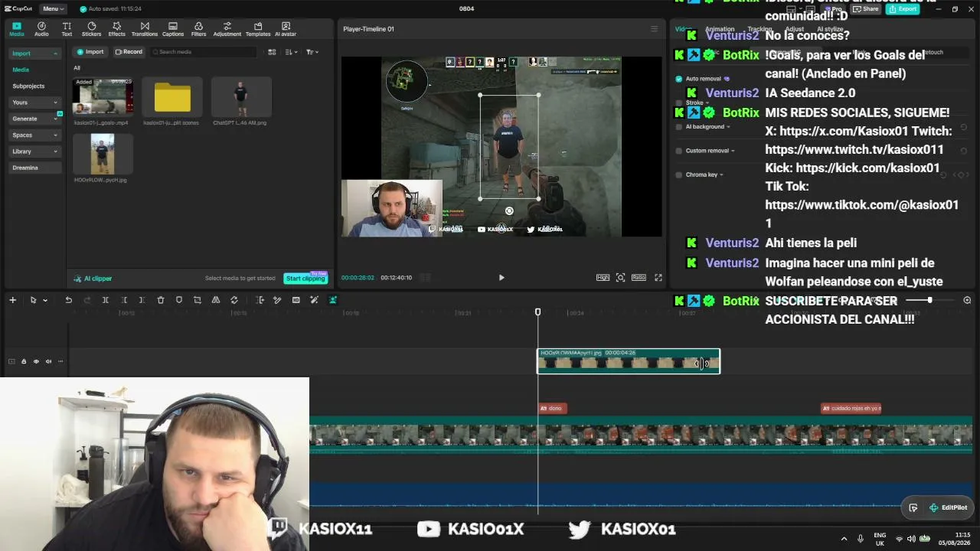Open the grid view icon in media panel
The height and width of the screenshot is (551, 980).
pos(272,52)
